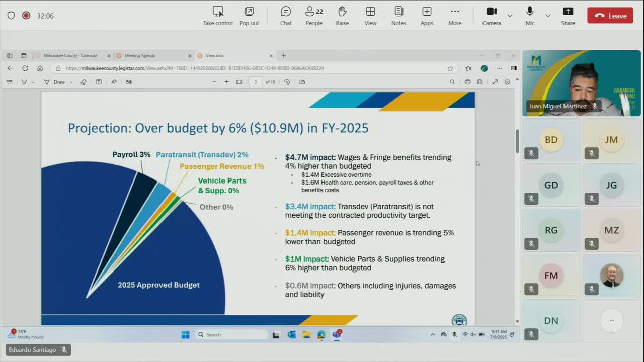644x362 pixels.
Task: Zoom out the PDF with minus
Action: tap(214, 82)
